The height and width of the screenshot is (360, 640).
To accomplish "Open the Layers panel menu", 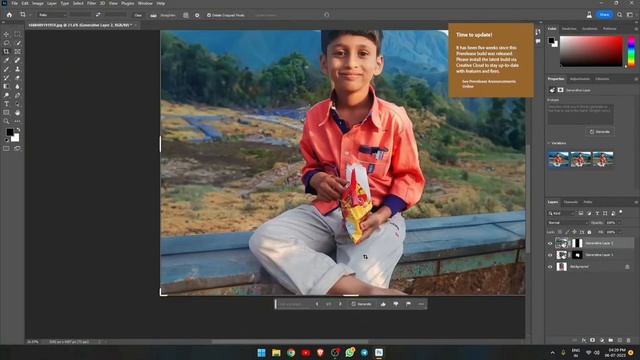I will (x=636, y=202).
